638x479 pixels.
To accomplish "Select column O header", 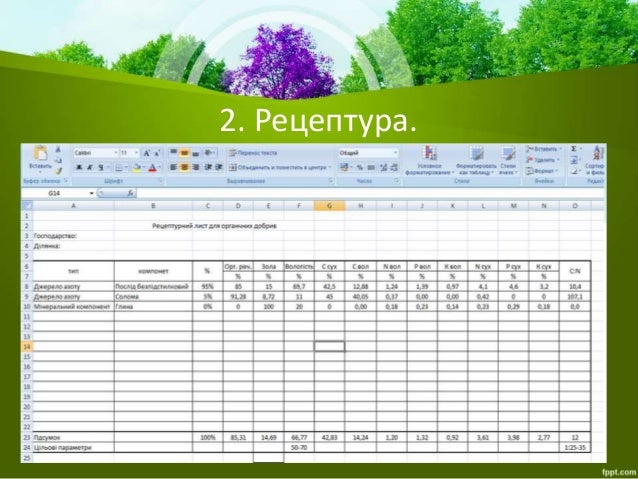I will (575, 206).
